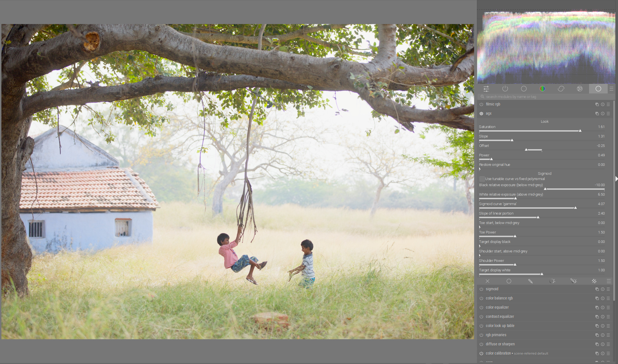
Task: Switch to the correct modules tab
Action: tap(561, 89)
